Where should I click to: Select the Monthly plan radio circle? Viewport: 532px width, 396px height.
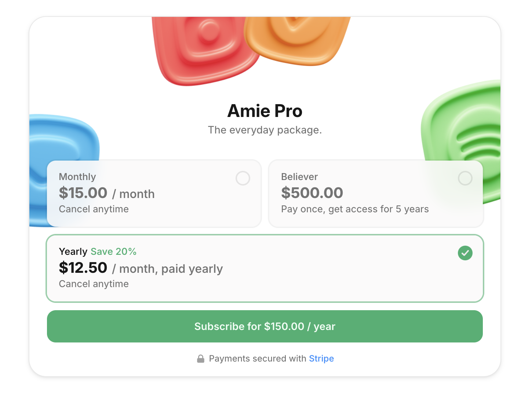pyautogui.click(x=243, y=178)
